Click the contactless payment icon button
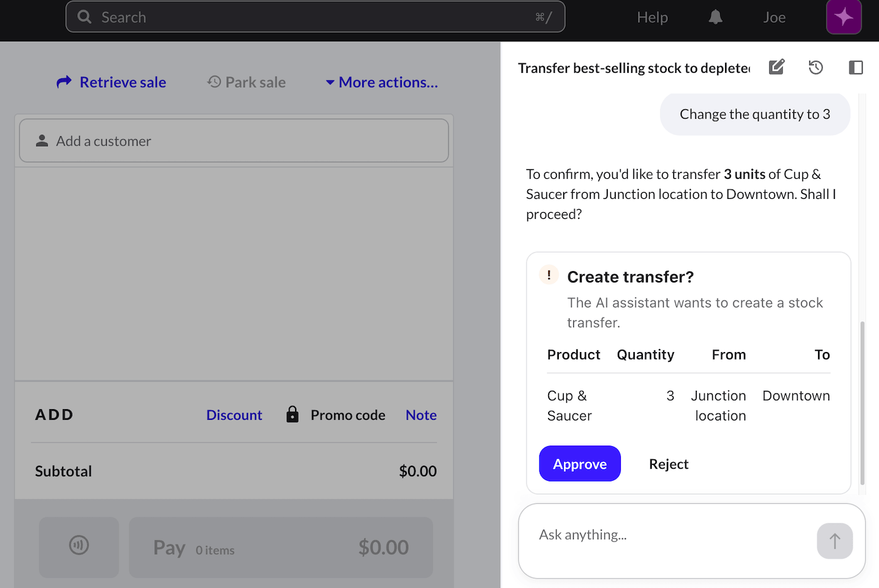 [79, 547]
